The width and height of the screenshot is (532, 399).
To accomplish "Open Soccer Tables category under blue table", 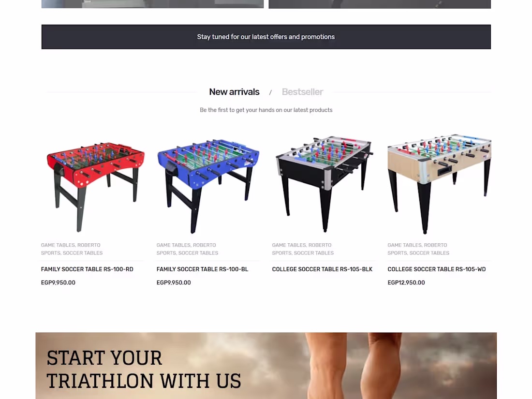I will point(198,253).
